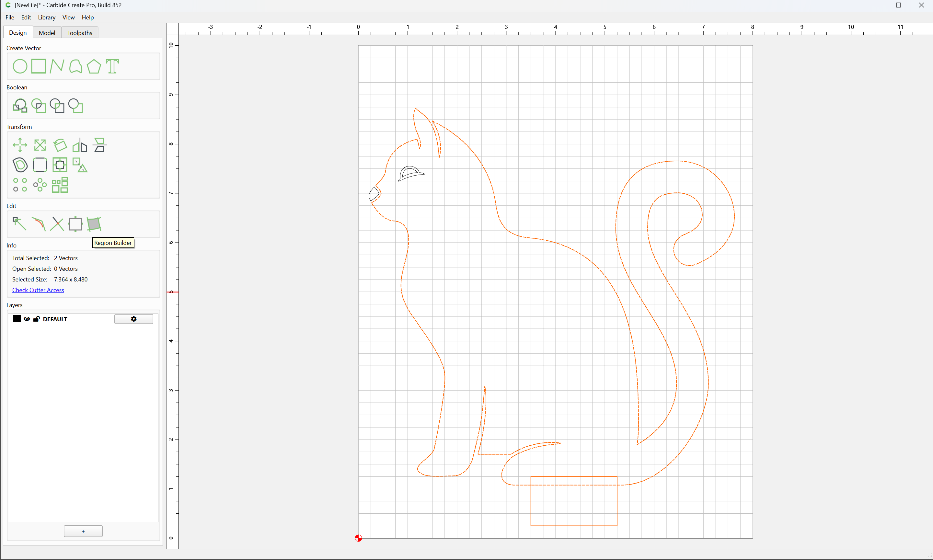Select the Polygon vector tool
Viewport: 933px width, 560px height.
94,66
